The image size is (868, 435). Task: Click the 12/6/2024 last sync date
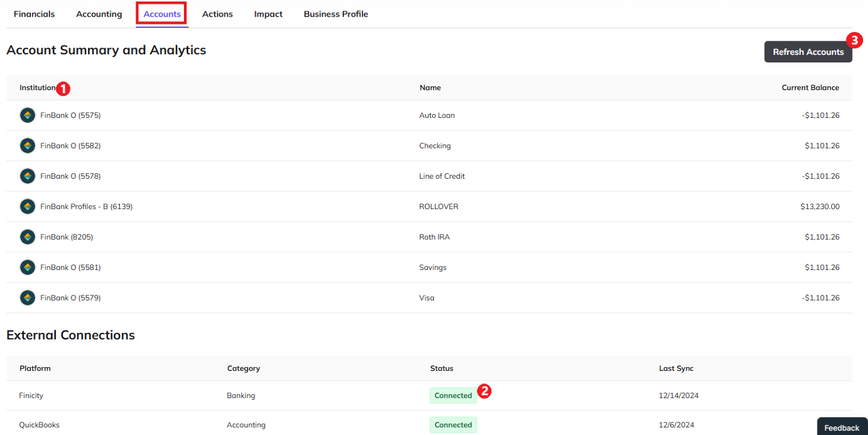676,425
